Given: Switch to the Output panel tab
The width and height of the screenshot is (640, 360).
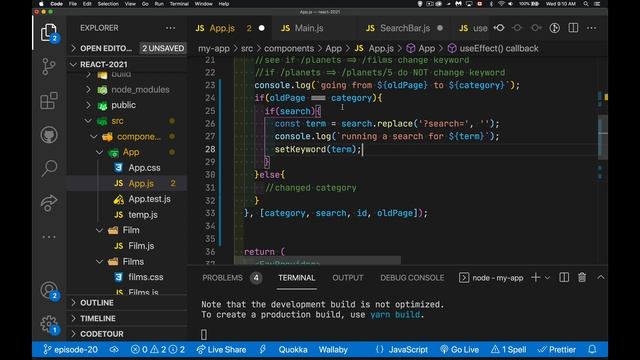Looking at the screenshot, I should 347,278.
